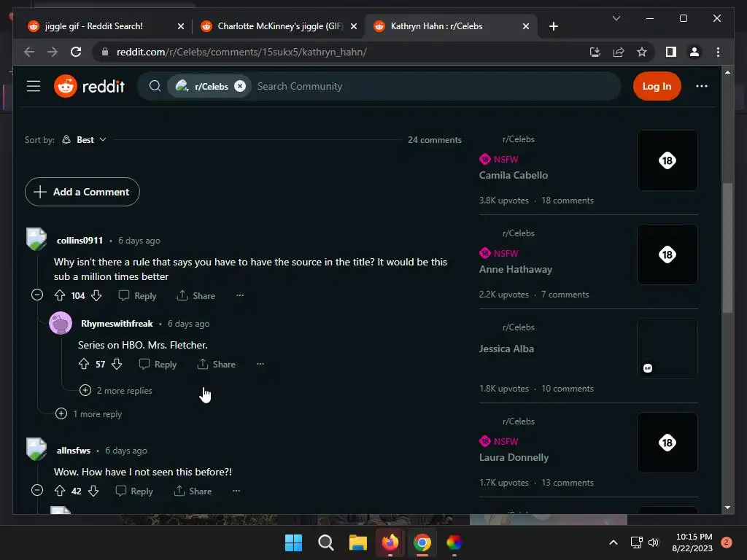
Task: Click the page vertical scrollbar thumb
Action: coord(727,248)
